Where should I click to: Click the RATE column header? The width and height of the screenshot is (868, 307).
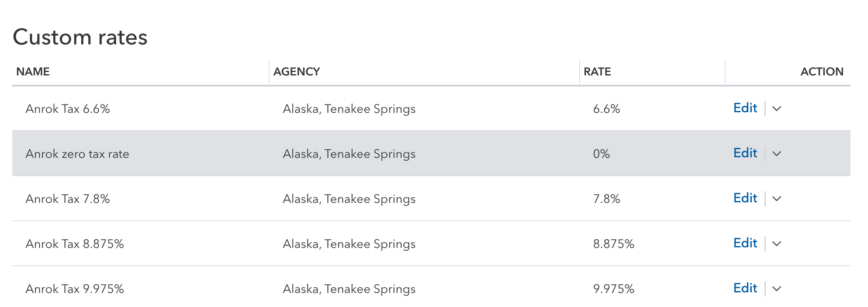pyautogui.click(x=597, y=72)
